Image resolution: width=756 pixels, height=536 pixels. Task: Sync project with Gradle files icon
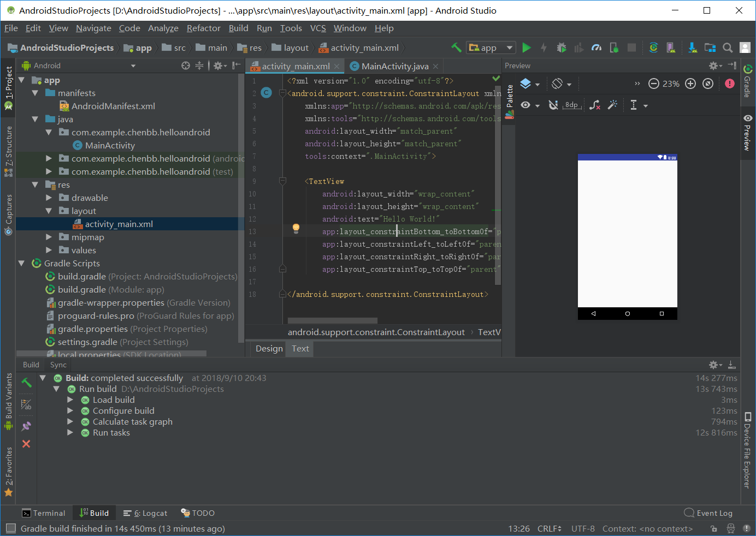pyautogui.click(x=653, y=47)
